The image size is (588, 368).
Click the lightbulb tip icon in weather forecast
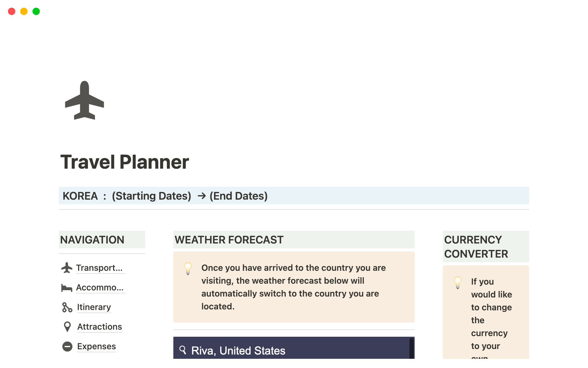pyautogui.click(x=187, y=267)
